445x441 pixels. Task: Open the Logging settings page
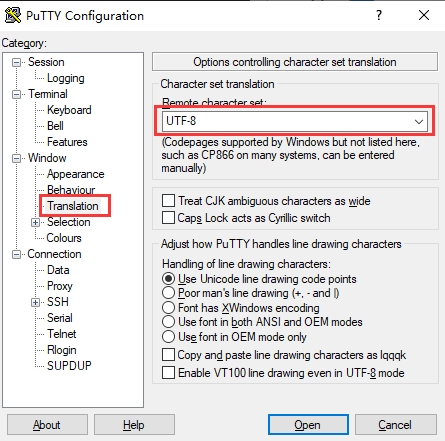[x=66, y=78]
